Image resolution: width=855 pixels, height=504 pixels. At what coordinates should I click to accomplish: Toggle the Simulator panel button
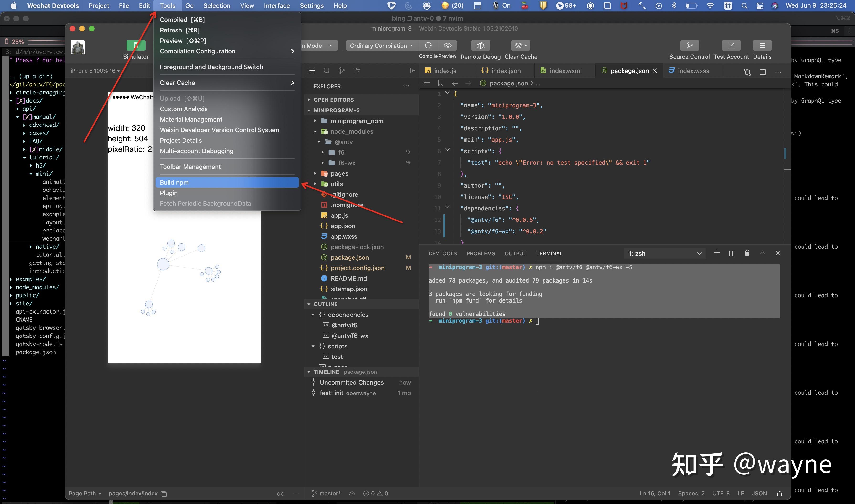click(x=136, y=46)
